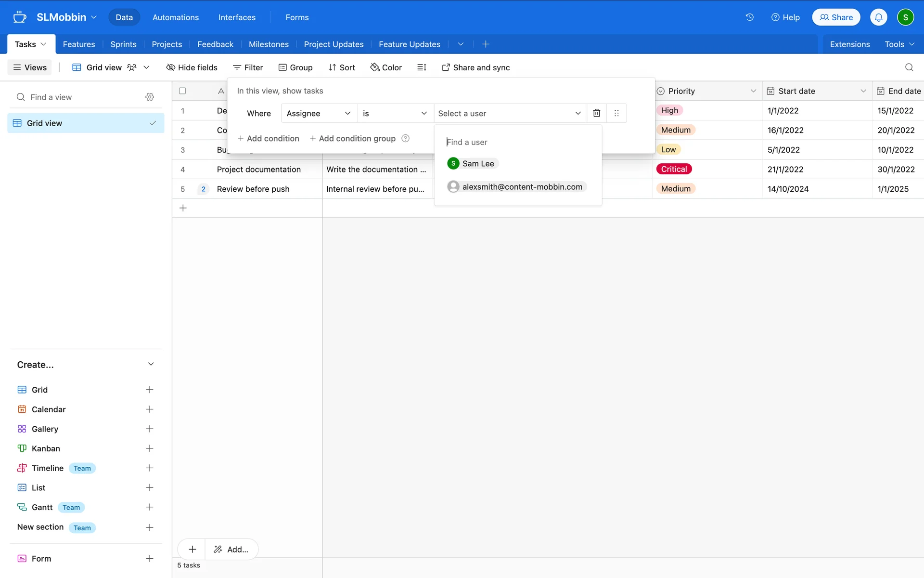Open the 'is' operator dropdown
The height and width of the screenshot is (578, 924).
tap(395, 113)
